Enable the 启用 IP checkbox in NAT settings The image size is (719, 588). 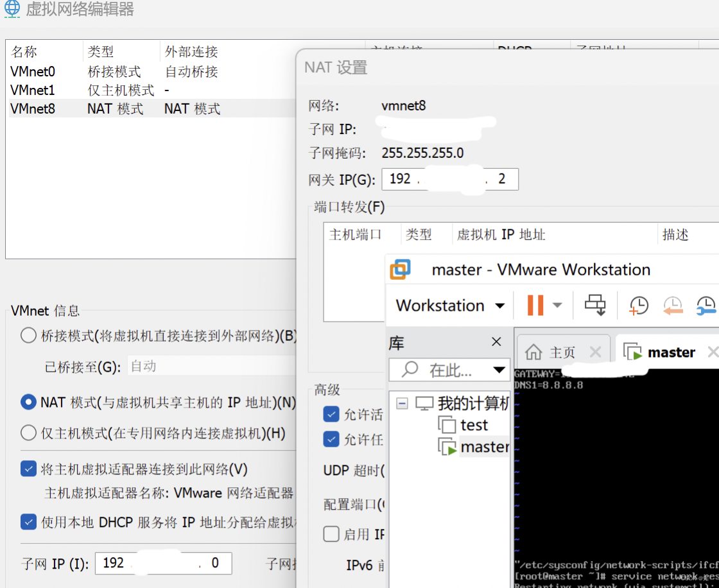331,534
